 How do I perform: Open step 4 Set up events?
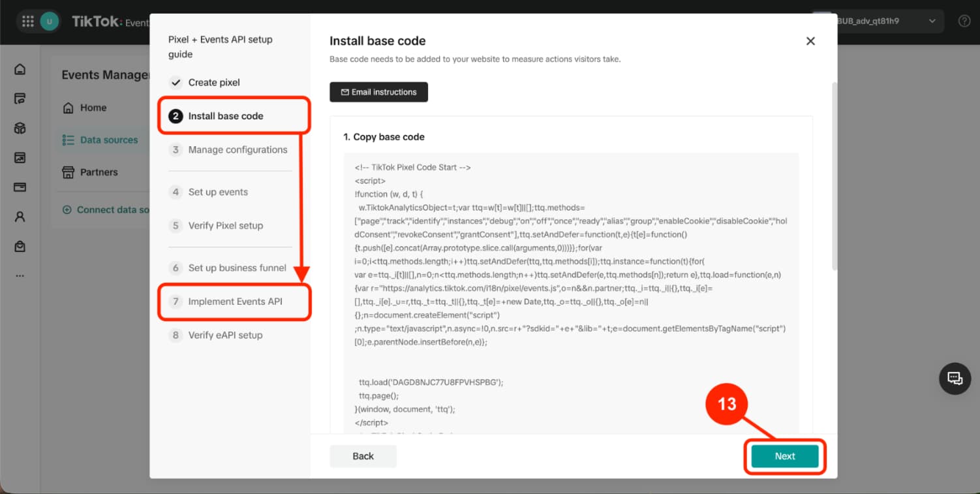209,192
